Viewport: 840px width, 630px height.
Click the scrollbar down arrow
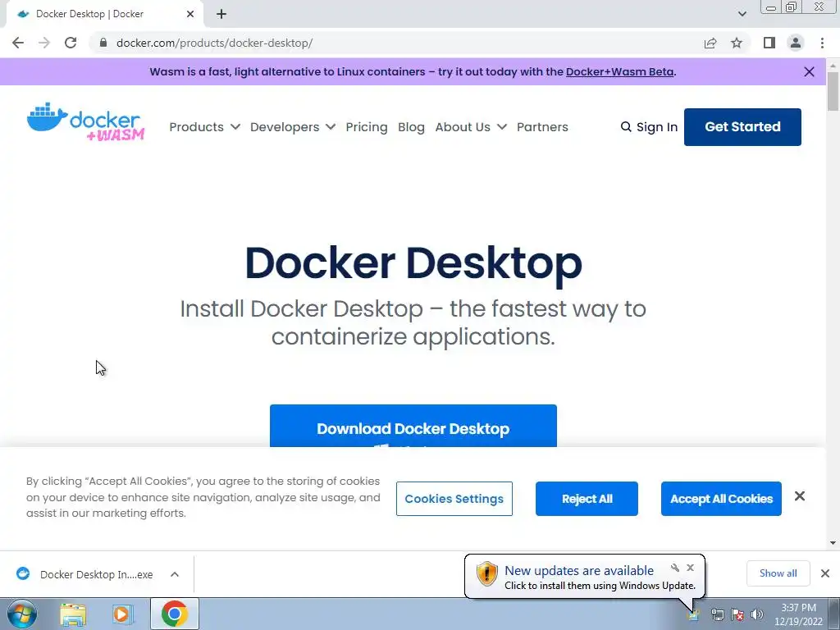point(833,543)
